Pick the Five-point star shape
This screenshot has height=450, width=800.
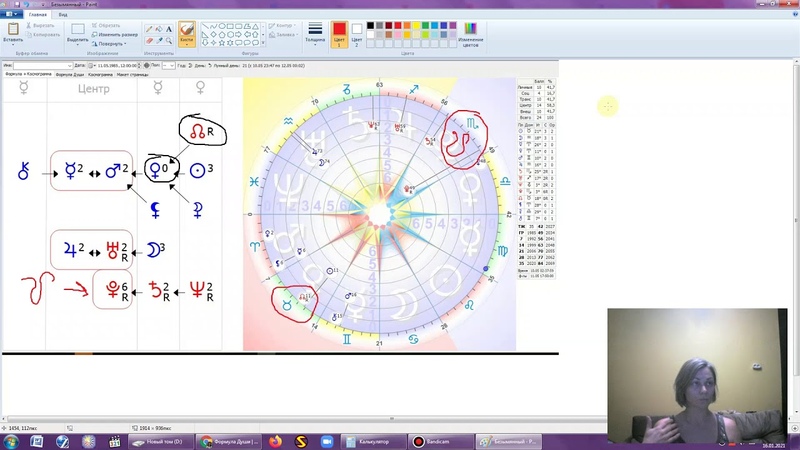click(222, 43)
